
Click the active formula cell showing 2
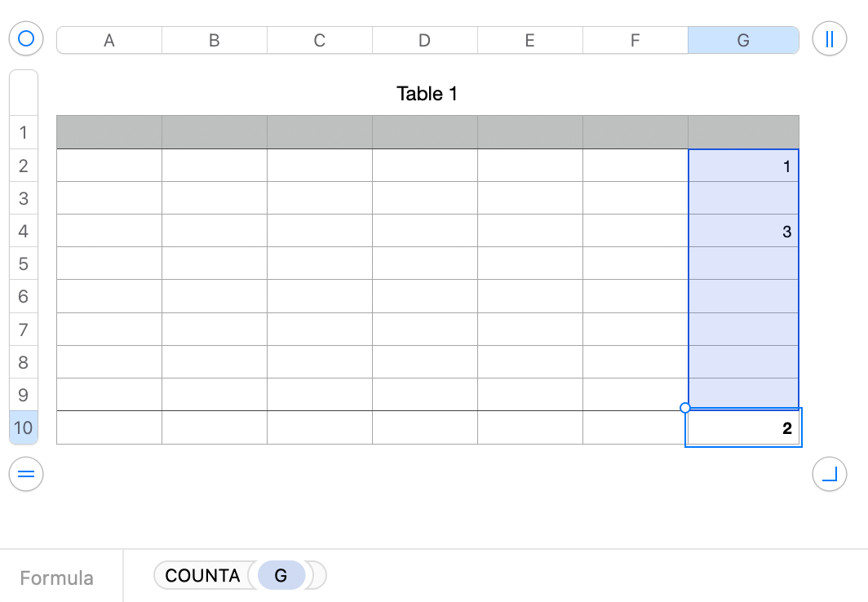click(x=743, y=427)
